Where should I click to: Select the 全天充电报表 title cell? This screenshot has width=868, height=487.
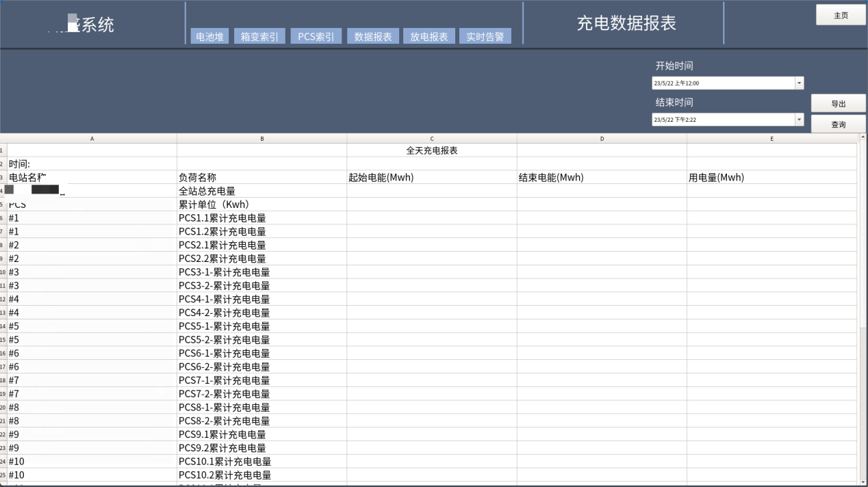(x=432, y=150)
